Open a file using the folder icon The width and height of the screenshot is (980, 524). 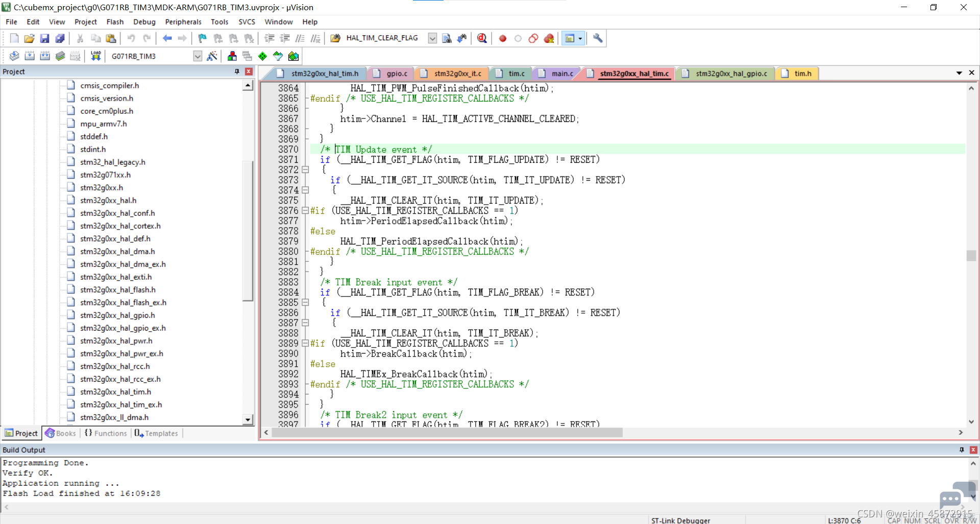(x=29, y=38)
